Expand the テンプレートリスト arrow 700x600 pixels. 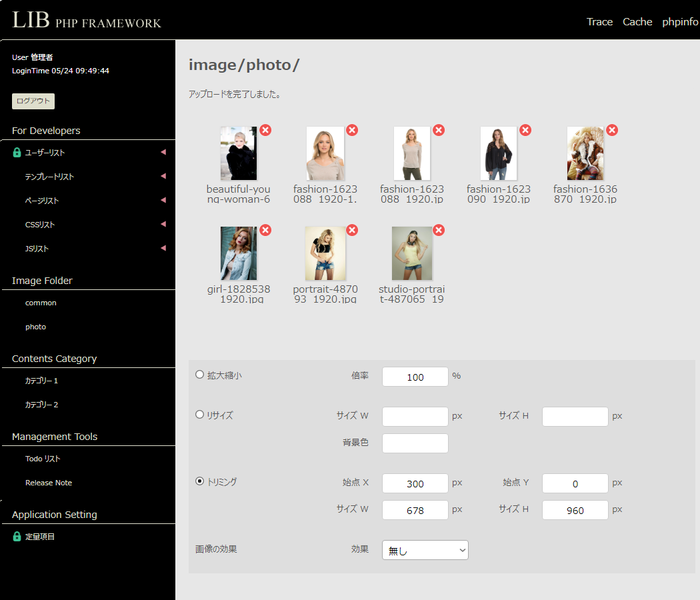coord(163,177)
